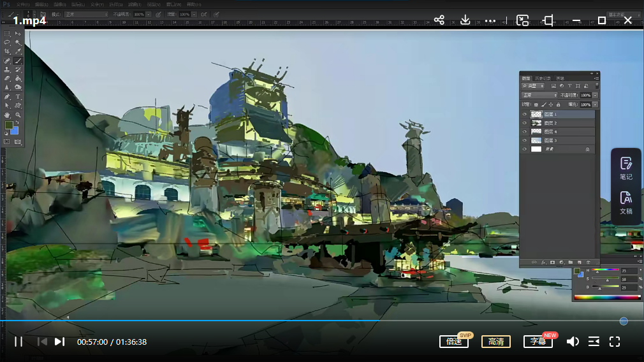Hide layer 图层 4 via eye icon
The width and height of the screenshot is (644, 362).
point(525,132)
